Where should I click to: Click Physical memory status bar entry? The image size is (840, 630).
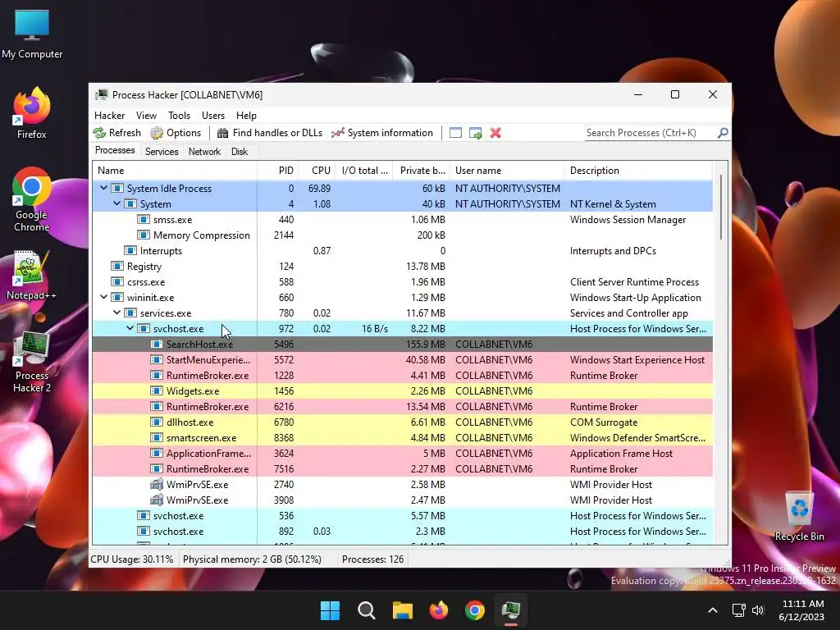(252, 559)
